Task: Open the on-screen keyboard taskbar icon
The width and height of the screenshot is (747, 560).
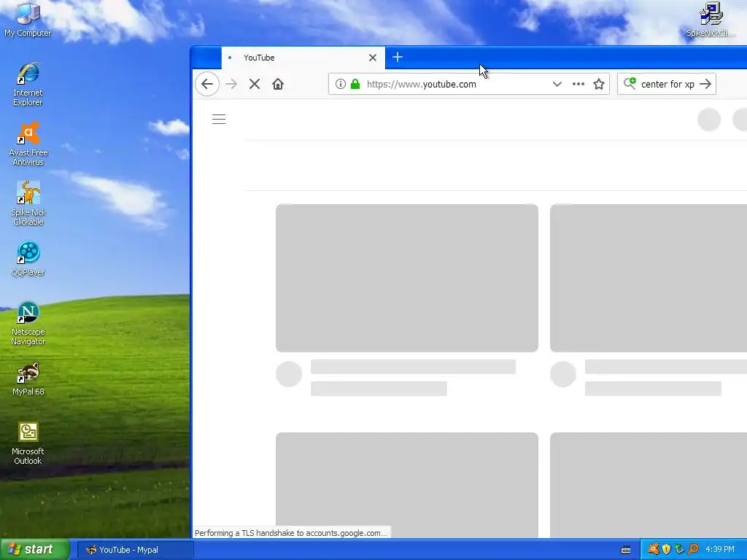Action: (x=626, y=550)
